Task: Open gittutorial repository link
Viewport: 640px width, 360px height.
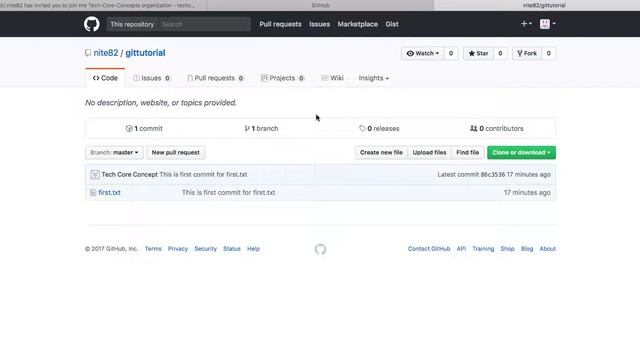Action: 145,53
